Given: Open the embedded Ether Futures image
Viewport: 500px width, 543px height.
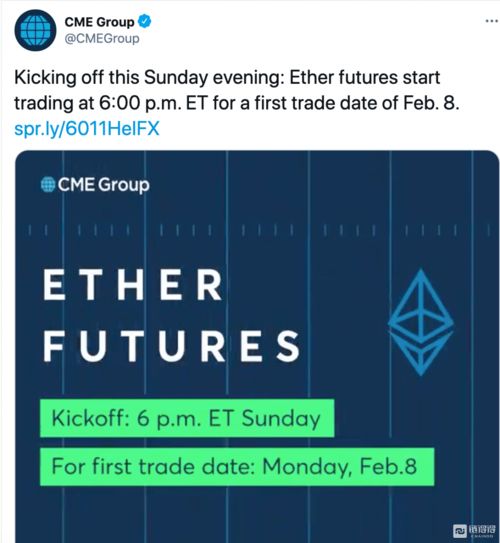Looking at the screenshot, I should [257, 347].
